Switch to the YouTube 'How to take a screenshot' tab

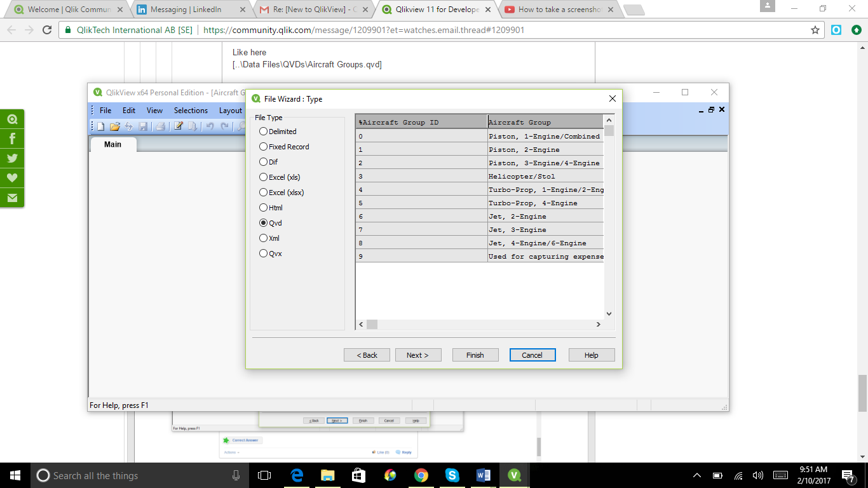point(558,10)
